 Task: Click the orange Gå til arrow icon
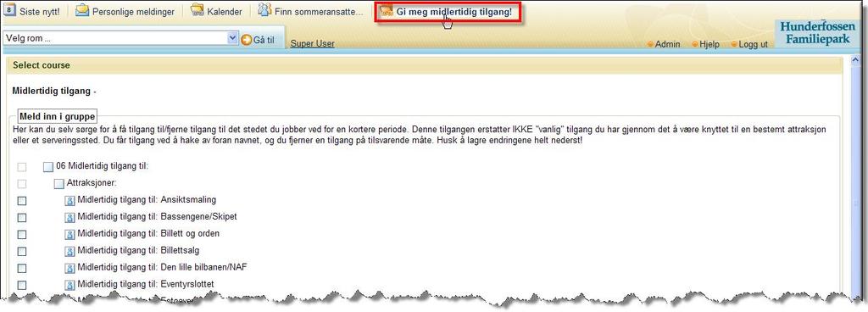coord(247,39)
